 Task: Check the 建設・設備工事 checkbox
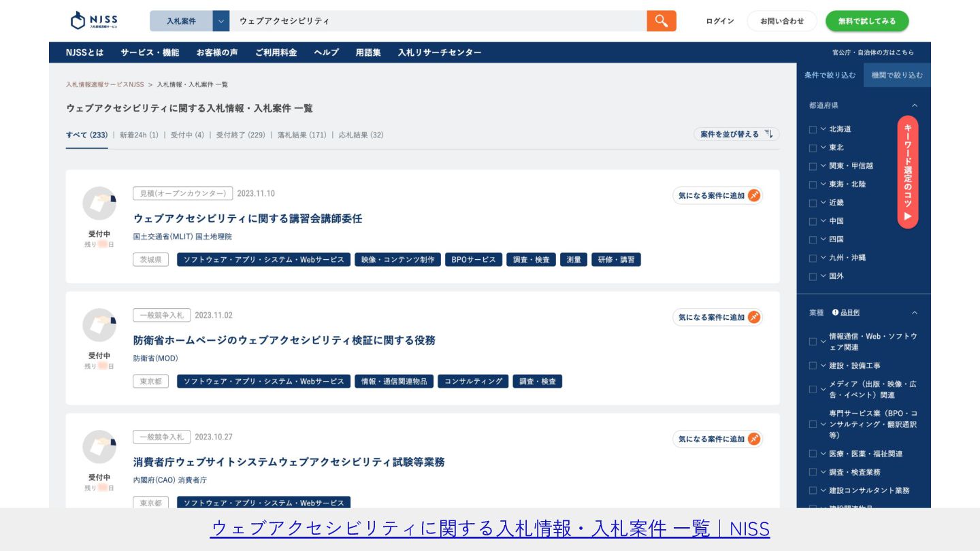coord(813,366)
